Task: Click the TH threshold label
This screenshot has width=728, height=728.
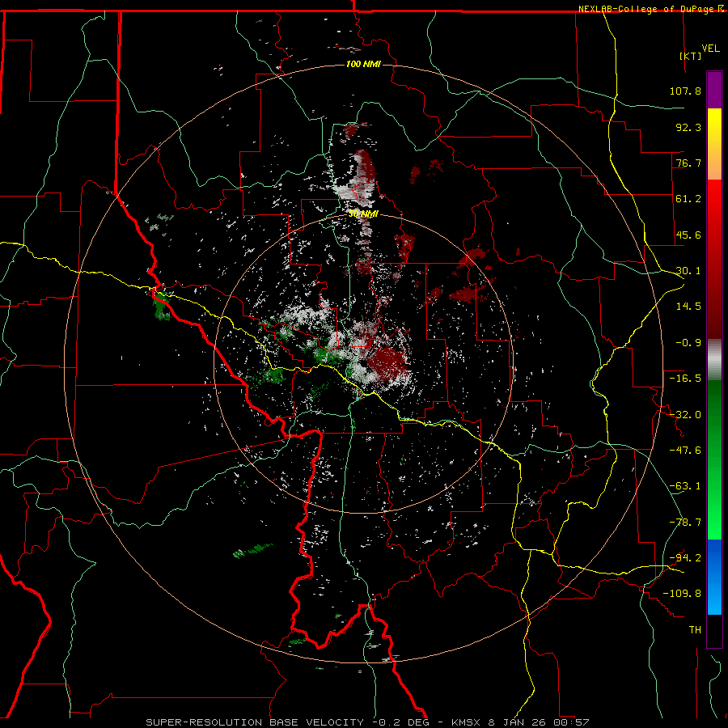Action: click(x=695, y=630)
